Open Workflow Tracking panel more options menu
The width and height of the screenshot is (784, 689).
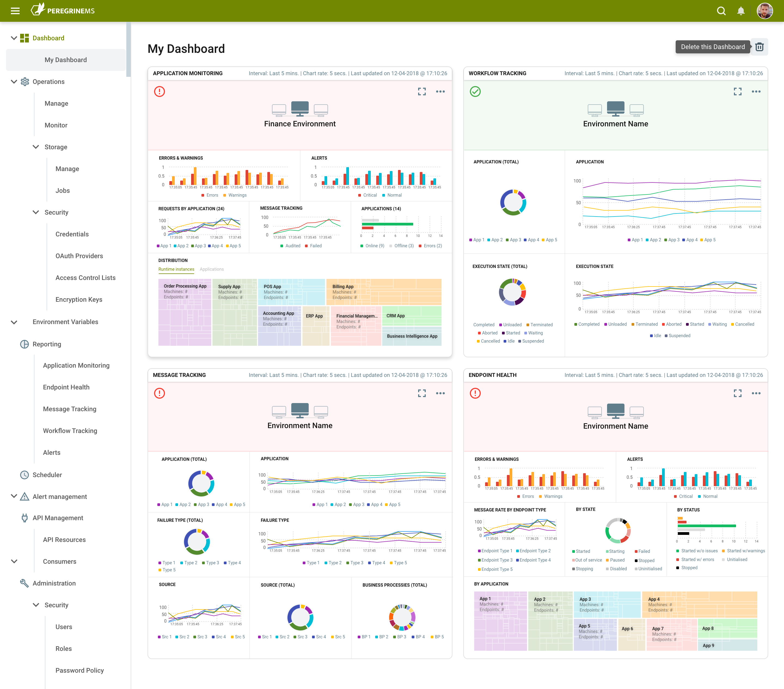tap(756, 91)
